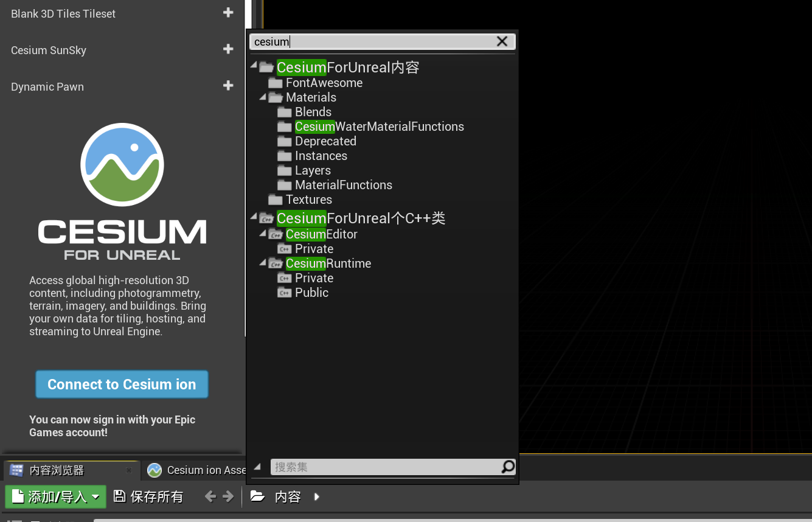812x522 pixels.
Task: Click the folder path picker icon
Action: coord(258,496)
